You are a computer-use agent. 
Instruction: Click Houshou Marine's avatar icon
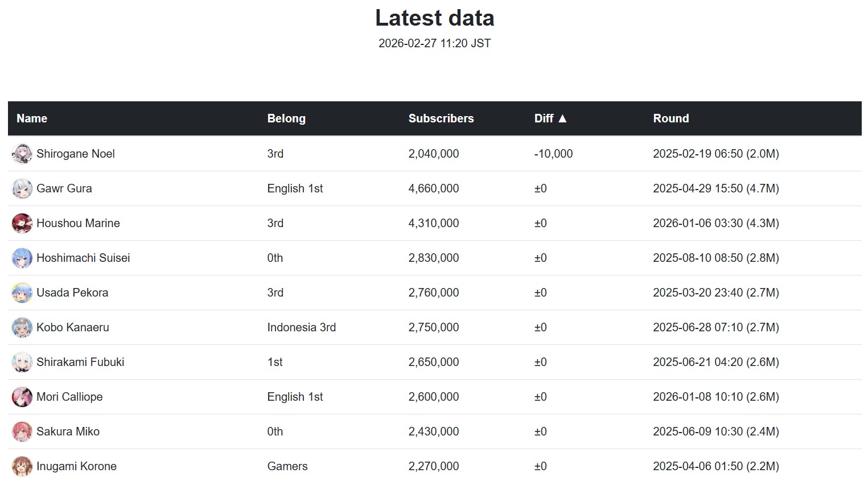tap(22, 223)
